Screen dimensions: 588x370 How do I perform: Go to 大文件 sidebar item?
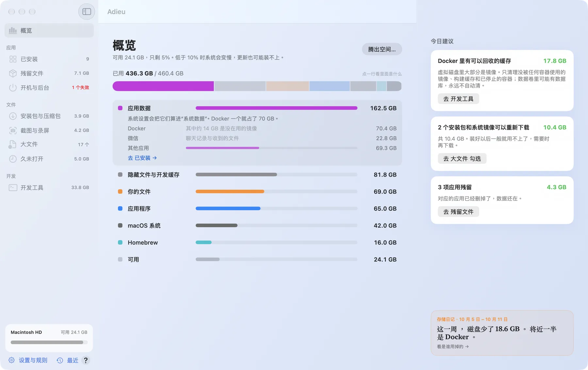coord(49,145)
